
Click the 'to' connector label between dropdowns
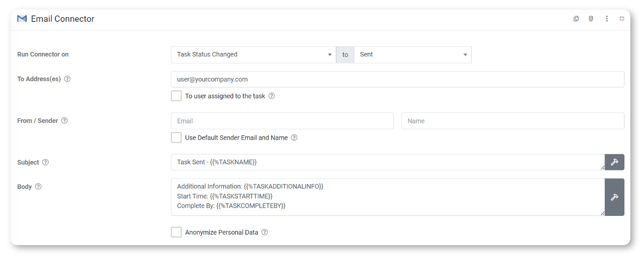(x=345, y=55)
